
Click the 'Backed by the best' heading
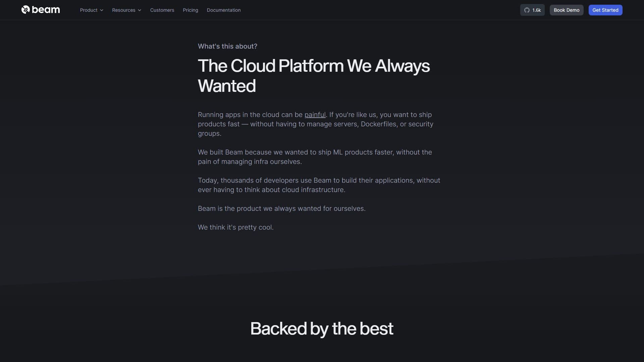[x=322, y=328]
